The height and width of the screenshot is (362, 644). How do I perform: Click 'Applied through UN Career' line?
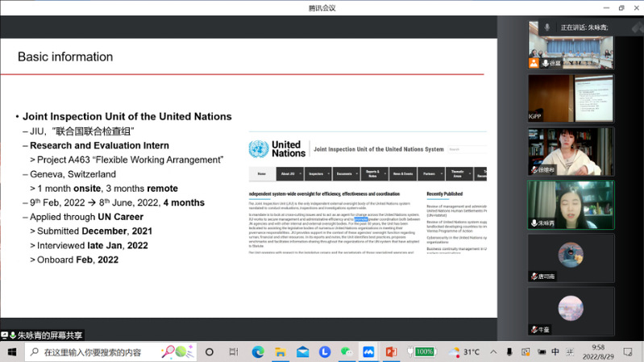(x=87, y=217)
